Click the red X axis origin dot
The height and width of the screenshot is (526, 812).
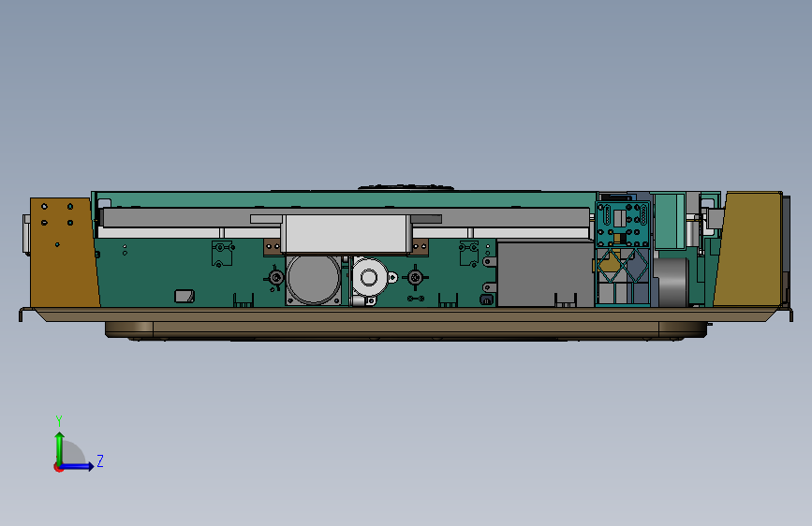pos(58,467)
